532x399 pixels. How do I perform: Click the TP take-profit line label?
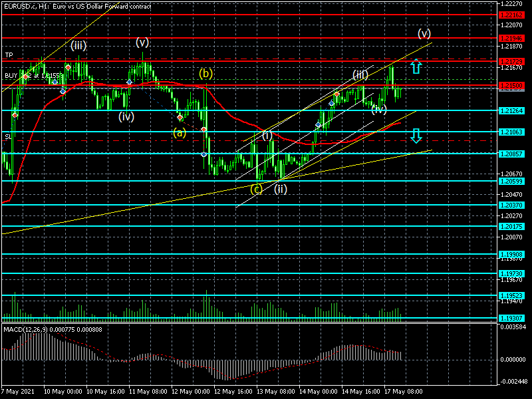tap(9, 55)
